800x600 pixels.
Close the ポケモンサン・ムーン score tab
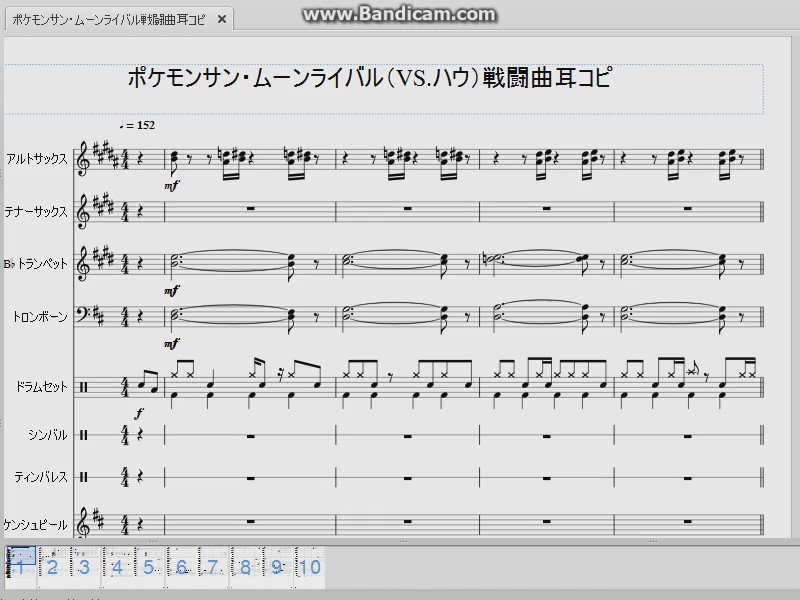[222, 19]
